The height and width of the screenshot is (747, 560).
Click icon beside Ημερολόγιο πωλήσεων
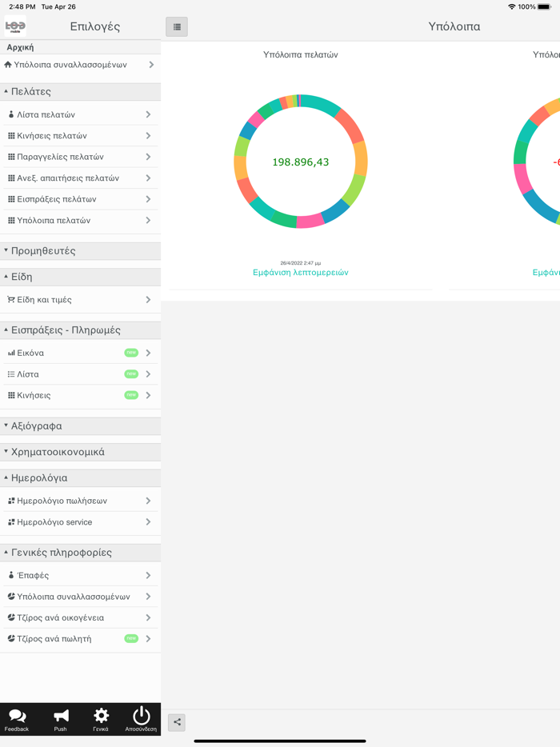[11, 501]
